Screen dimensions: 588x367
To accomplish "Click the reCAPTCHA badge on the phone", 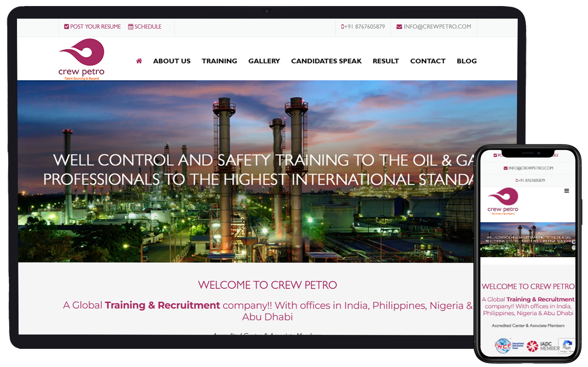I will [567, 346].
